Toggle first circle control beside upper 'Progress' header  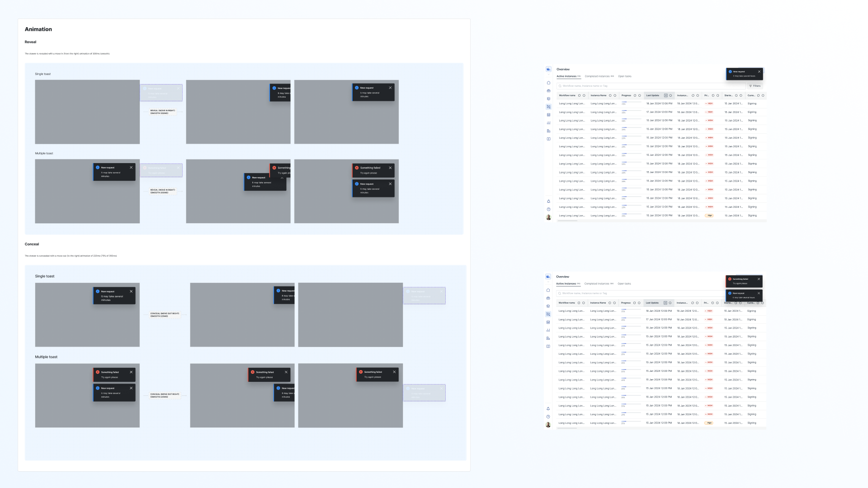[635, 95]
